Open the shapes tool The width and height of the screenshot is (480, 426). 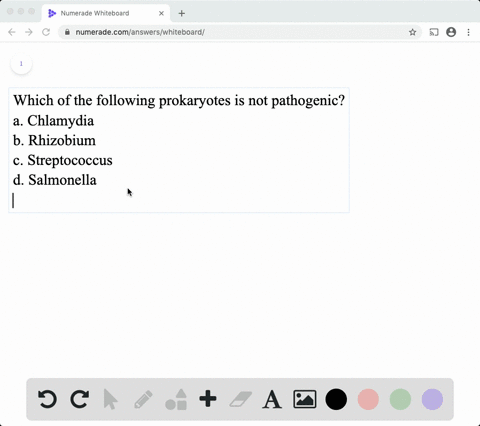coord(176,399)
